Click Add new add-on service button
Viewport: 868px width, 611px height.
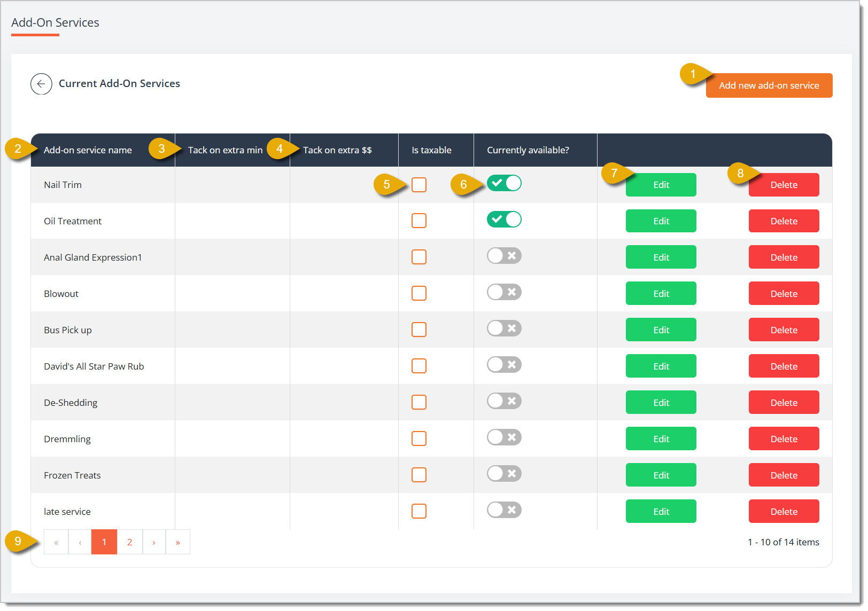pyautogui.click(x=769, y=85)
